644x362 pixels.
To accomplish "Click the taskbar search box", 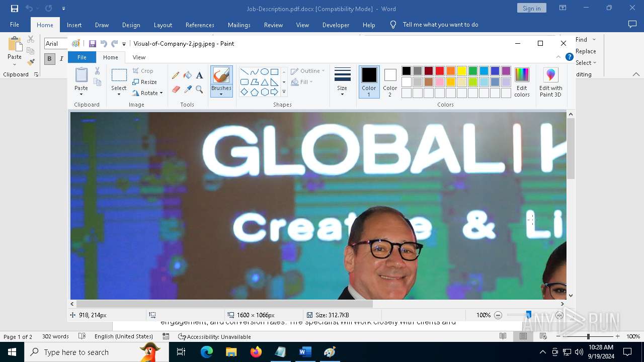I will 97,352.
